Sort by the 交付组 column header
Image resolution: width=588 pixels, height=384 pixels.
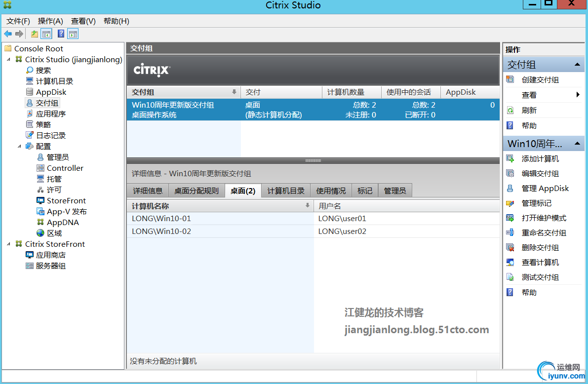point(184,92)
